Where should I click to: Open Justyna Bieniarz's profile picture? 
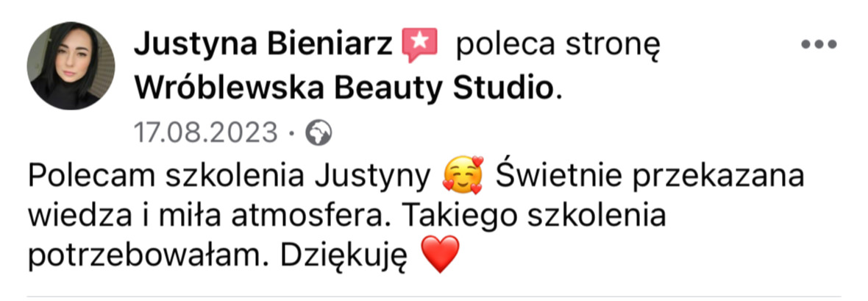pos(71,66)
